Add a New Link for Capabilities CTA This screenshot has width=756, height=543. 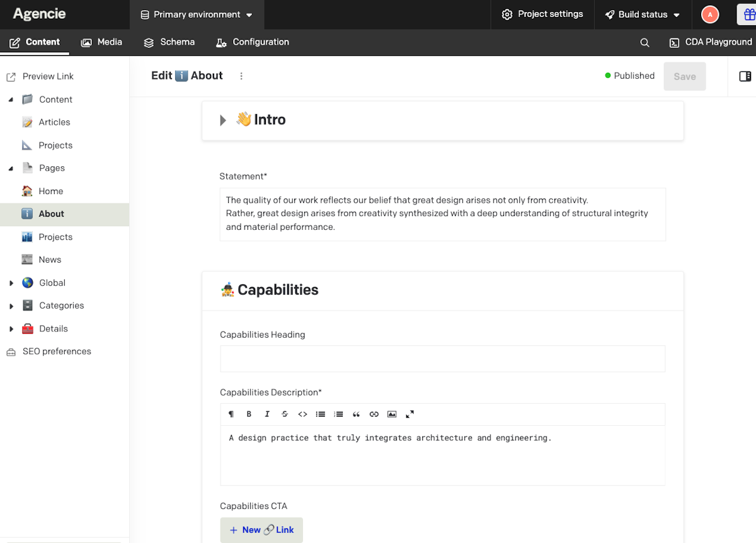pos(261,530)
